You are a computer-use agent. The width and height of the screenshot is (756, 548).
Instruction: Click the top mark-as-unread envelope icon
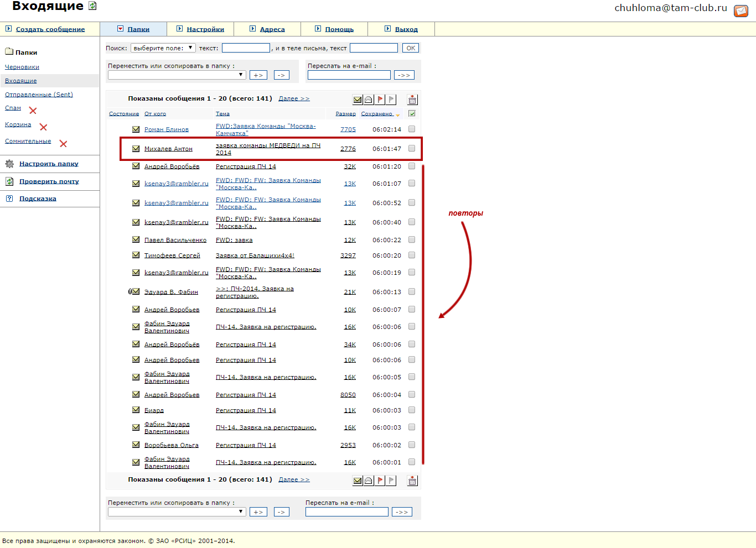358,100
